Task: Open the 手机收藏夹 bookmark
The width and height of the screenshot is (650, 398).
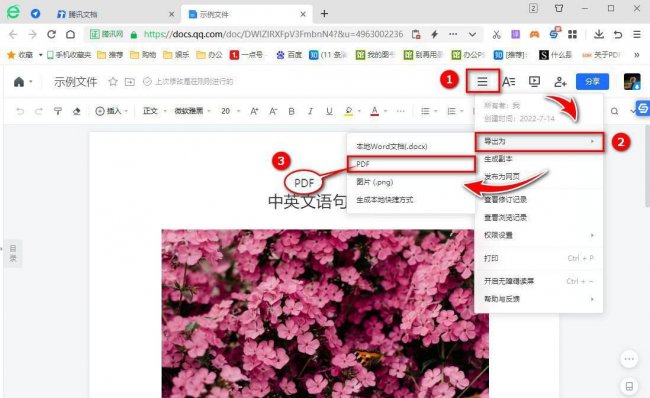Action: [x=69, y=55]
